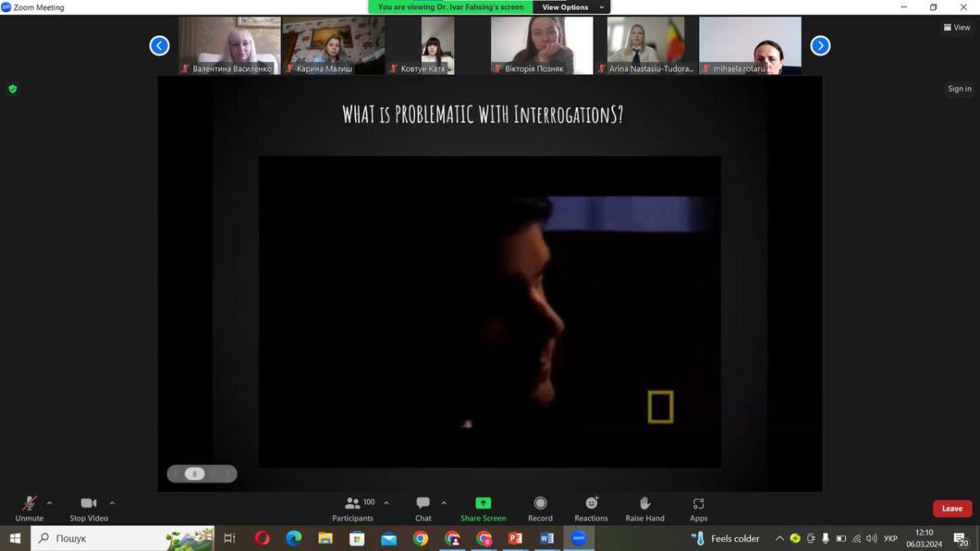Expand the arrow next to Participants

[x=386, y=503]
